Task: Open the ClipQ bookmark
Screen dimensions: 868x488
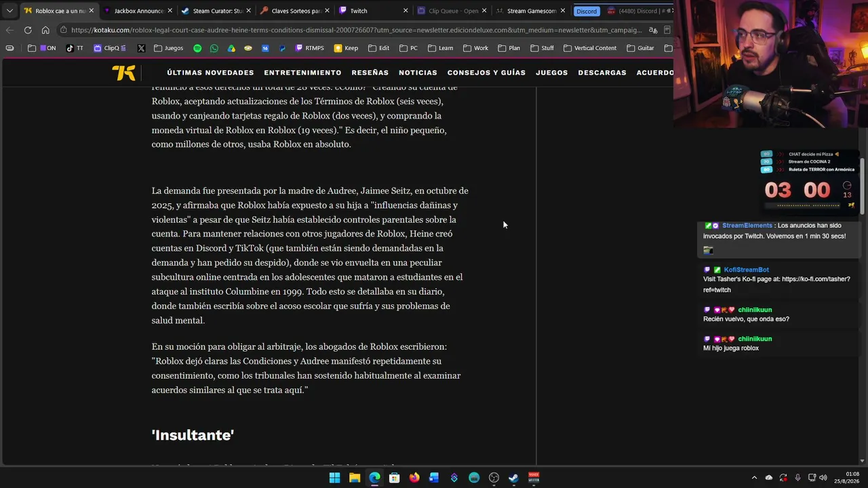Action: click(109, 48)
